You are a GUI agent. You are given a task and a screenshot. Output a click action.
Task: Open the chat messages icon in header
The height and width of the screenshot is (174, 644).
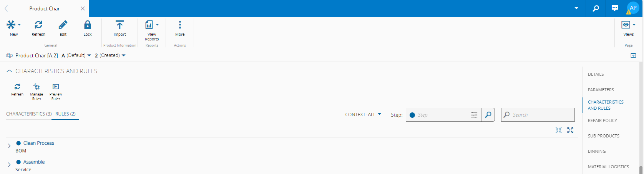(615, 8)
